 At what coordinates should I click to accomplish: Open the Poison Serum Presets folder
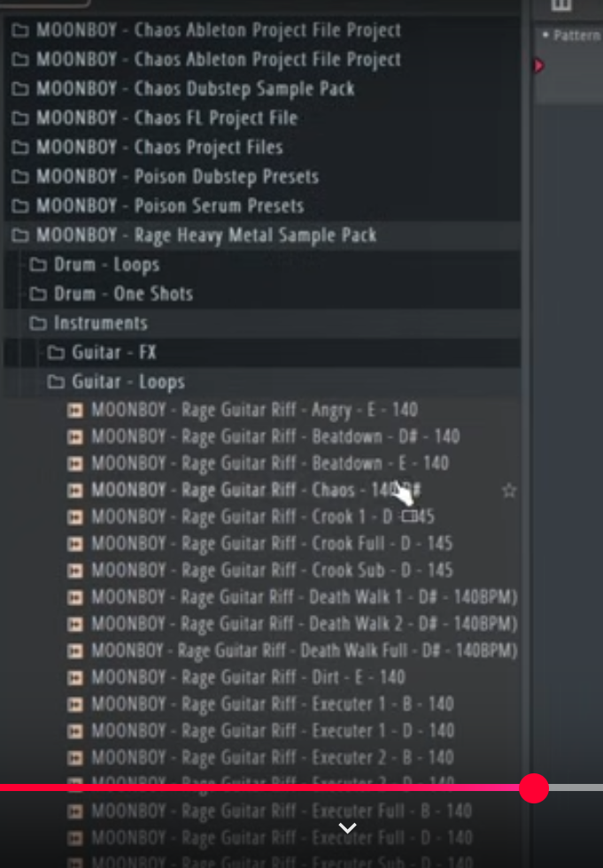[x=158, y=206]
